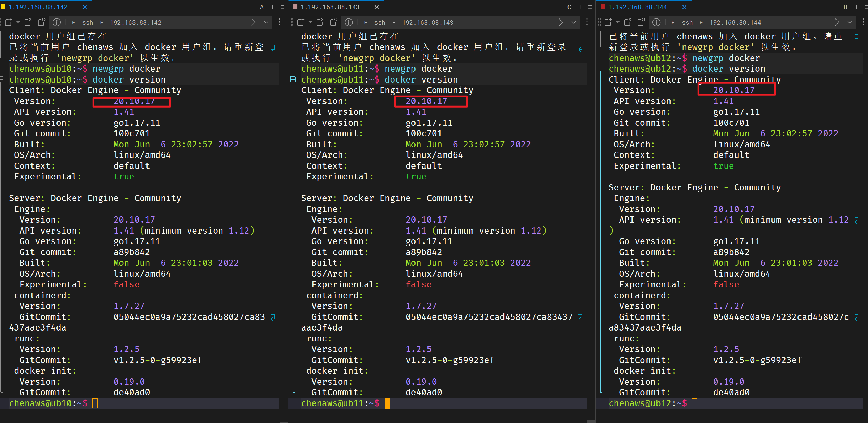Collapse fold marker at ub11 docker version line
The image size is (868, 423).
pyautogui.click(x=293, y=79)
